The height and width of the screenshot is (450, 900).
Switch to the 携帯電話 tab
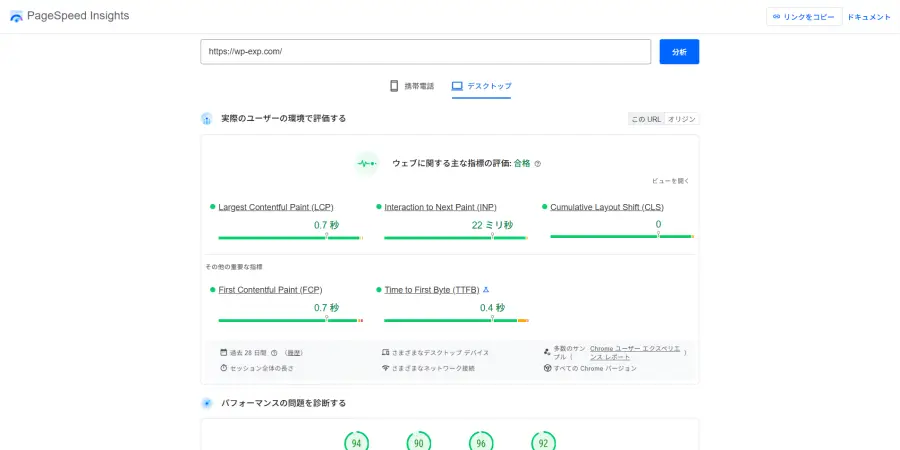pos(412,86)
